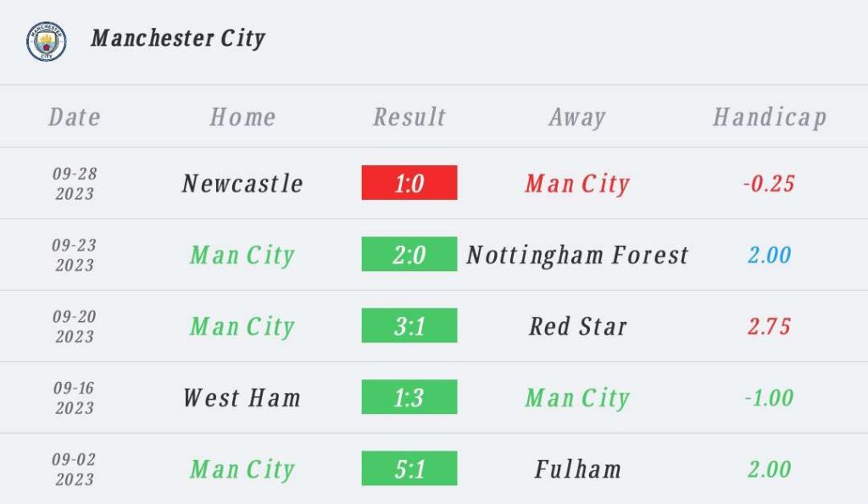Open the Newcastle team link
868x504 pixels.
pyautogui.click(x=242, y=184)
